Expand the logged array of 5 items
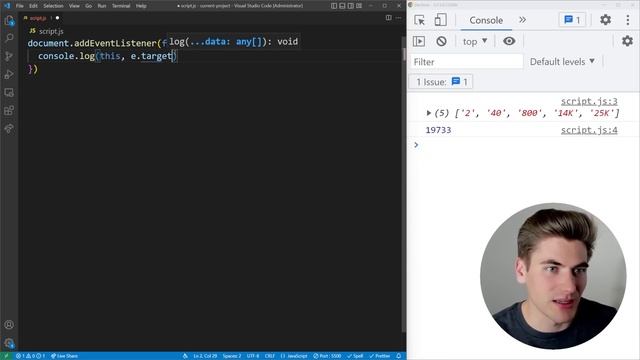Screen dimensions: 640x360 click(x=429, y=113)
